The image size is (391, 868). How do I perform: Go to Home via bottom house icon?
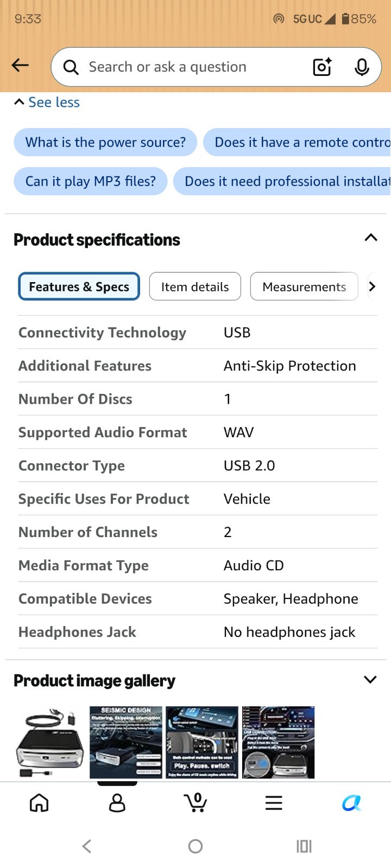(39, 803)
